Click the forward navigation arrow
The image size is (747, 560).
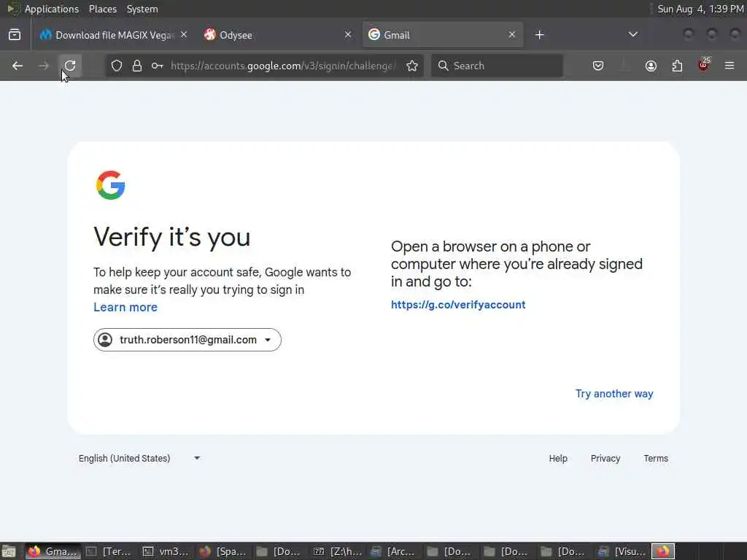[44, 66]
